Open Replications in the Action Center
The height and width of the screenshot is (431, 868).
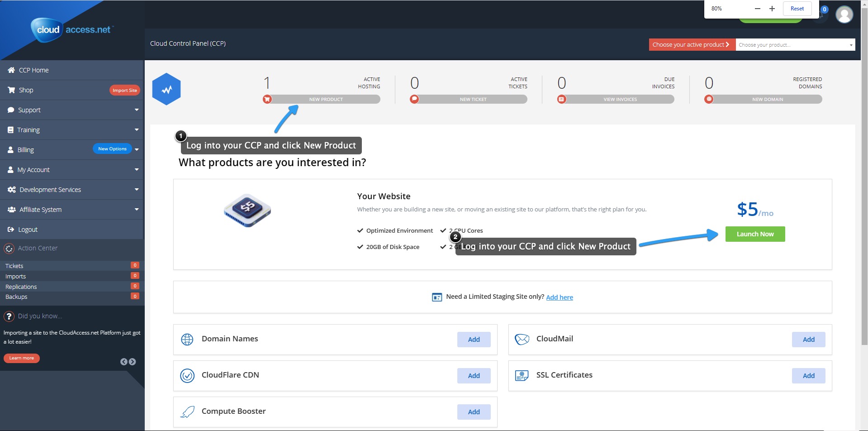click(x=71, y=287)
